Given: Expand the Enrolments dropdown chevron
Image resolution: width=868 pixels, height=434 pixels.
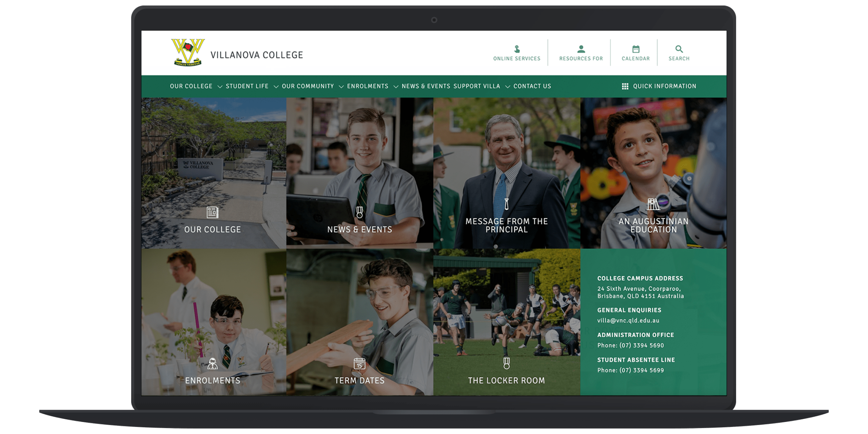Looking at the screenshot, I should pyautogui.click(x=396, y=86).
